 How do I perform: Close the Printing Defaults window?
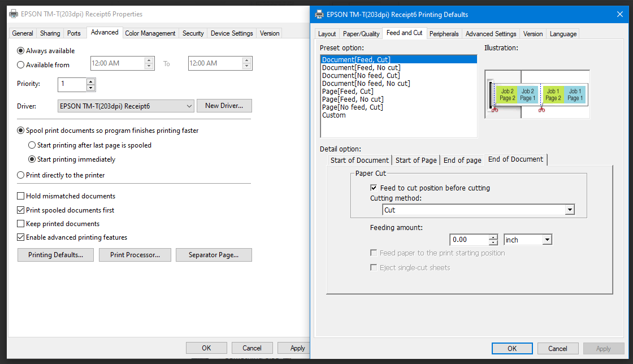tap(620, 15)
